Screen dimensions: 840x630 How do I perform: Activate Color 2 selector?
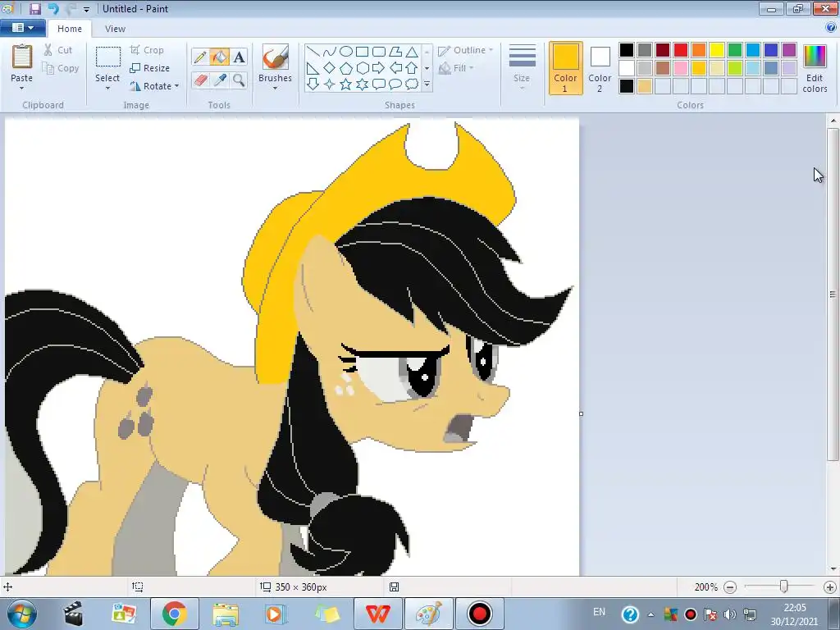pyautogui.click(x=600, y=68)
